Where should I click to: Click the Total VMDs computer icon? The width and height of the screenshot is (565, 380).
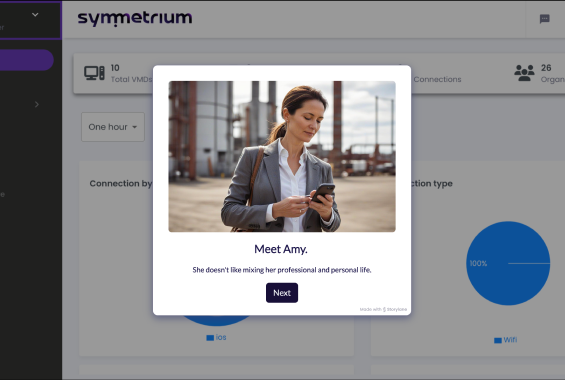[x=94, y=73]
